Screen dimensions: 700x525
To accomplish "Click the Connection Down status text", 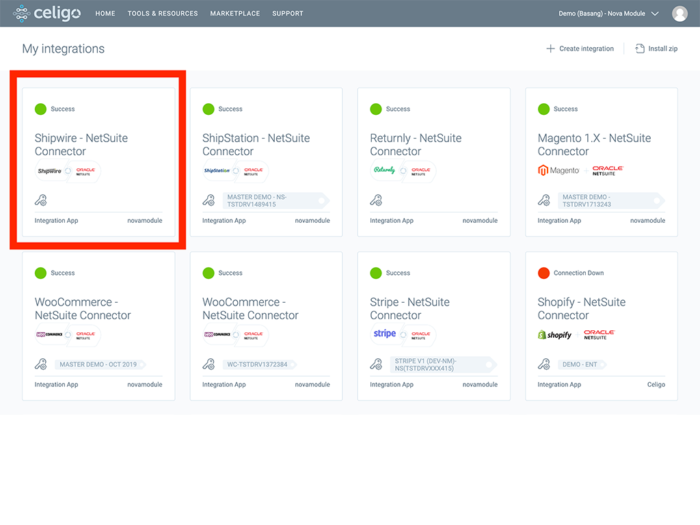I will [x=579, y=273].
